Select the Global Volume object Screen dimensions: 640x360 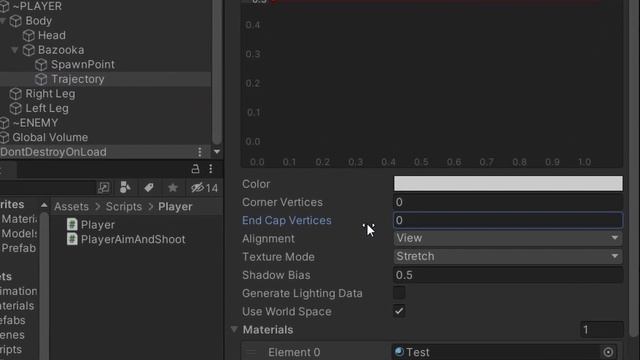[x=50, y=138]
